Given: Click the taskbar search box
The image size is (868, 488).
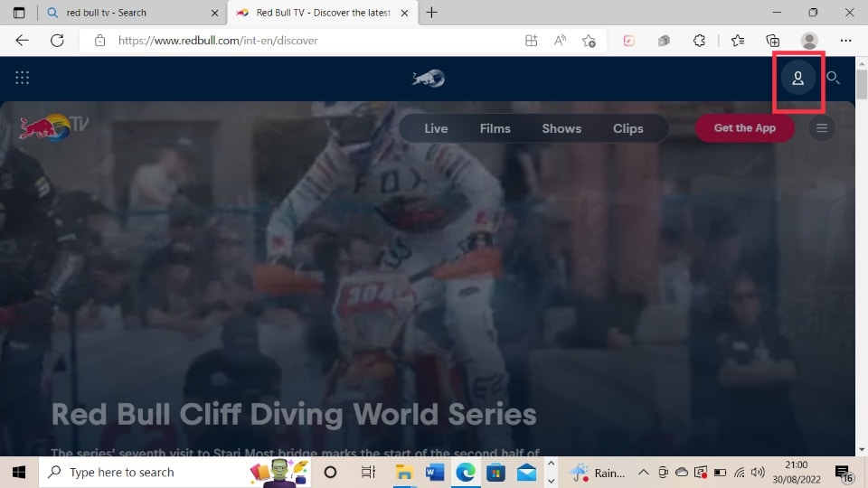Looking at the screenshot, I should pyautogui.click(x=175, y=473).
